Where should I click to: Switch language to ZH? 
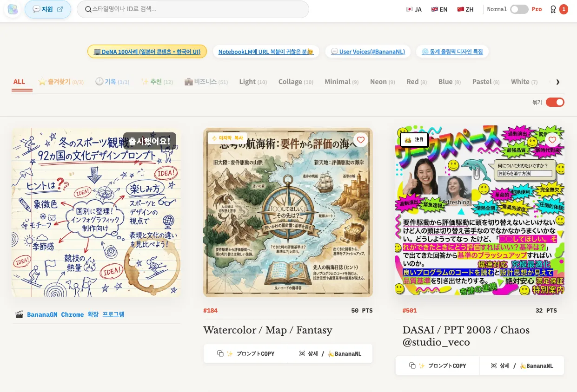[x=465, y=9]
